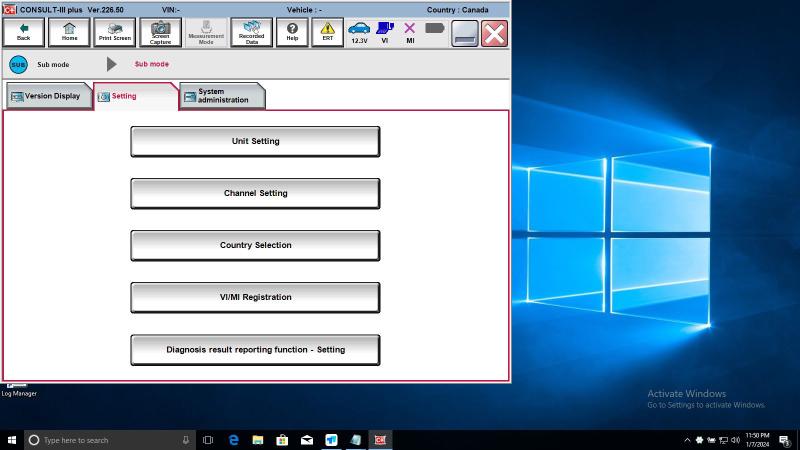Click the CONSULT-III plus taskbar icon

click(x=380, y=440)
